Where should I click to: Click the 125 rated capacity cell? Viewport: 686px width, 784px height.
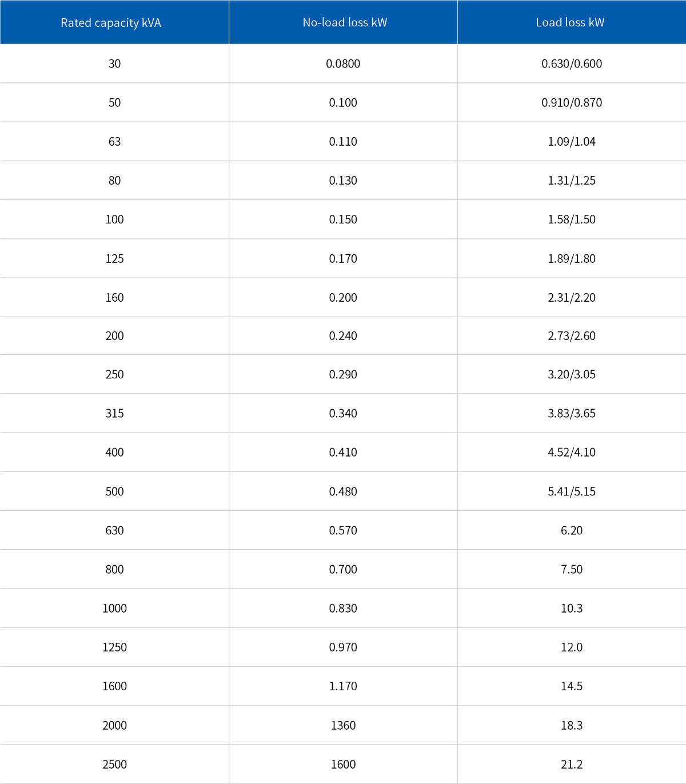point(114,259)
